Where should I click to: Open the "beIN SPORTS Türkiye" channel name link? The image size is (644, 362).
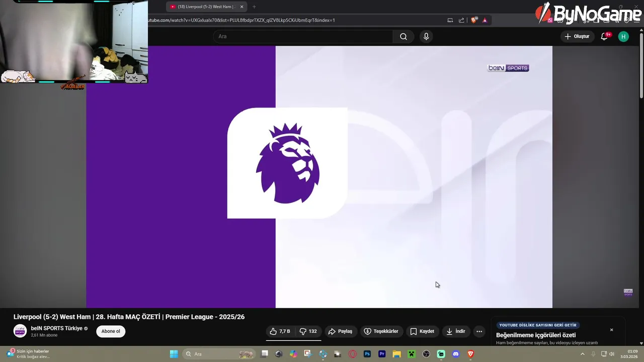point(56,328)
